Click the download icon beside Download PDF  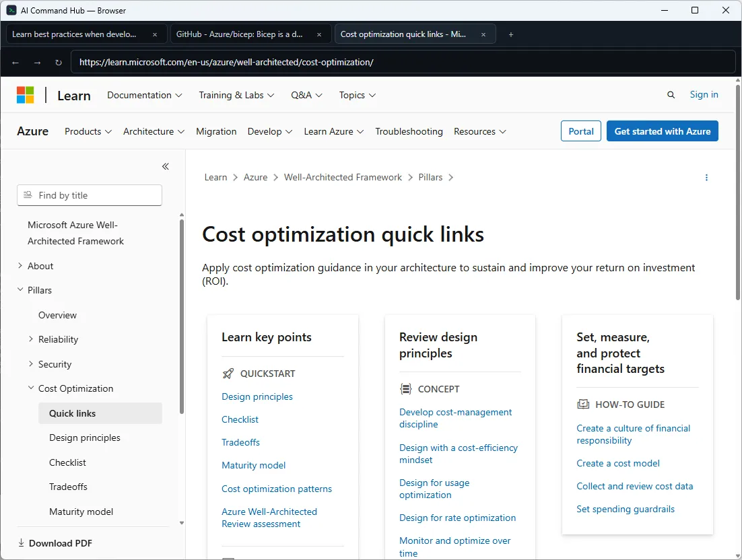click(x=21, y=543)
